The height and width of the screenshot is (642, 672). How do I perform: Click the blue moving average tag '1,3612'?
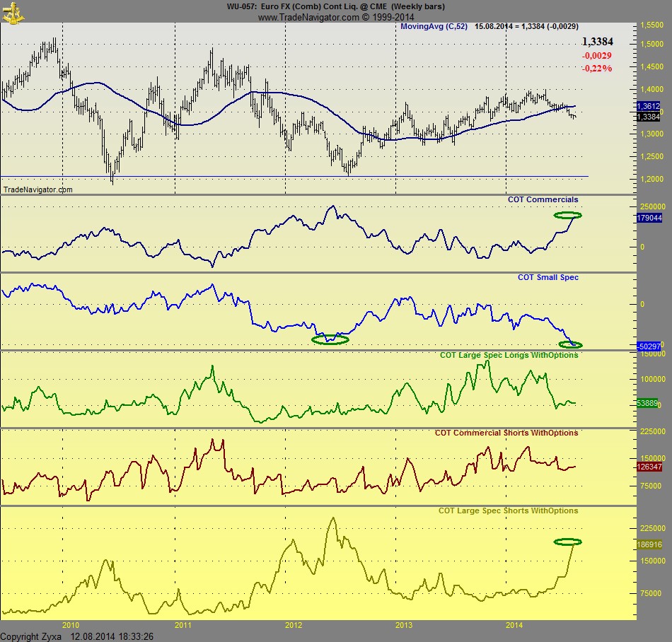point(649,106)
